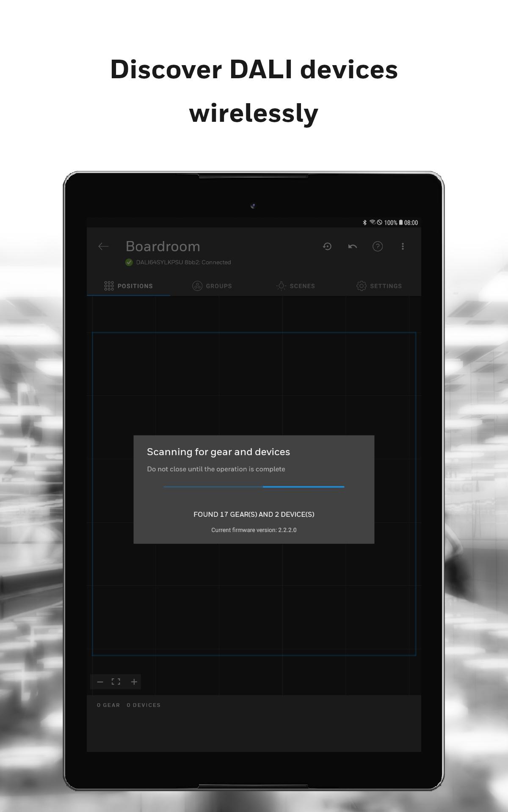
Task: Click the Scanning for gear and devices heading
Action: 218,452
